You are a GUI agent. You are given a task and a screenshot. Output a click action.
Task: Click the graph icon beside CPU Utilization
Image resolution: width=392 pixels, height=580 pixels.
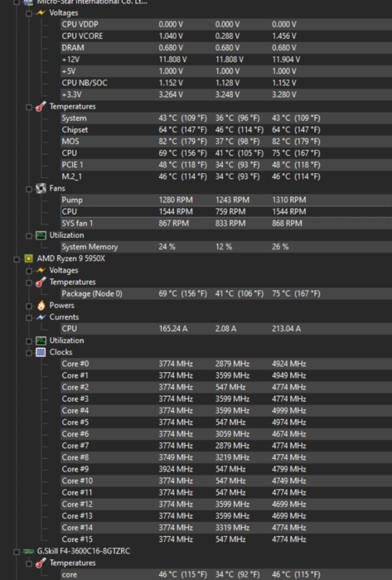coord(41,341)
